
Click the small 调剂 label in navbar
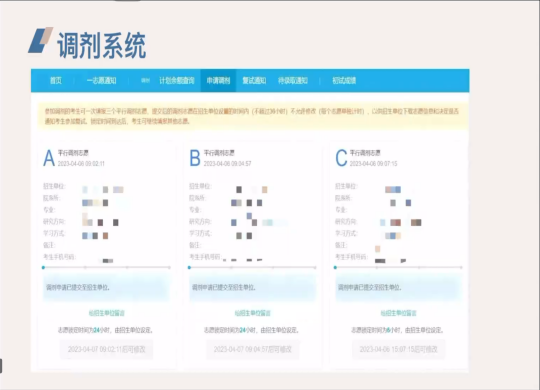[x=145, y=80]
